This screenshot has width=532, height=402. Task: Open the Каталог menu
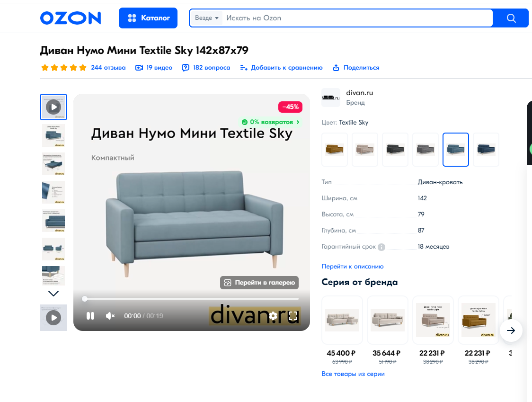pos(148,18)
